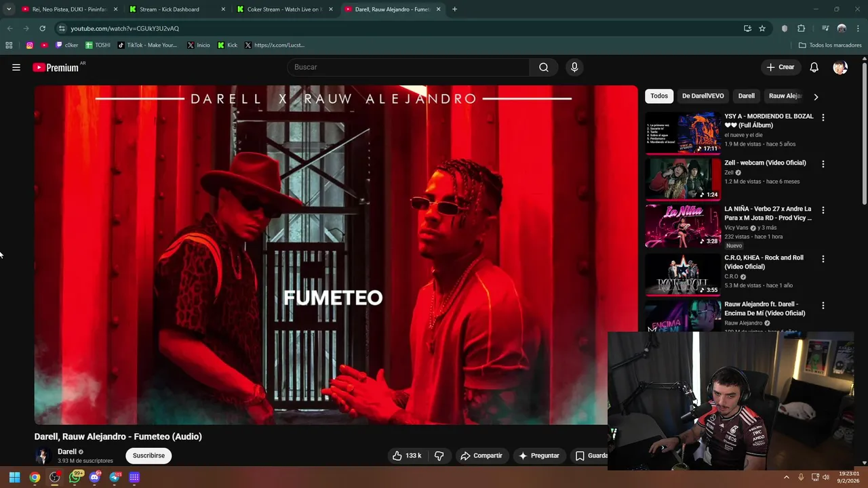Viewport: 868px width, 488px height.
Task: Click the Fumeteo video player
Action: pos(336,255)
